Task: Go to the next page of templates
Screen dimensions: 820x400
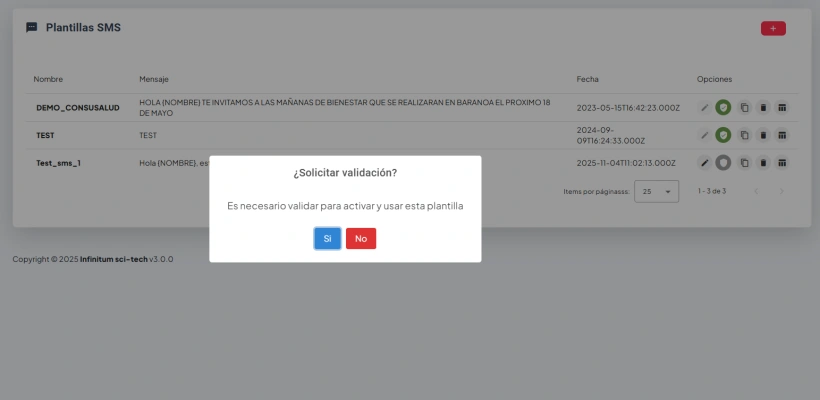Action: [x=782, y=191]
